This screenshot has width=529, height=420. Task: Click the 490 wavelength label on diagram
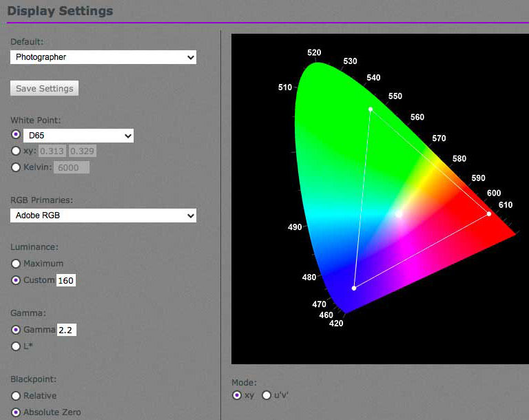[x=295, y=227]
